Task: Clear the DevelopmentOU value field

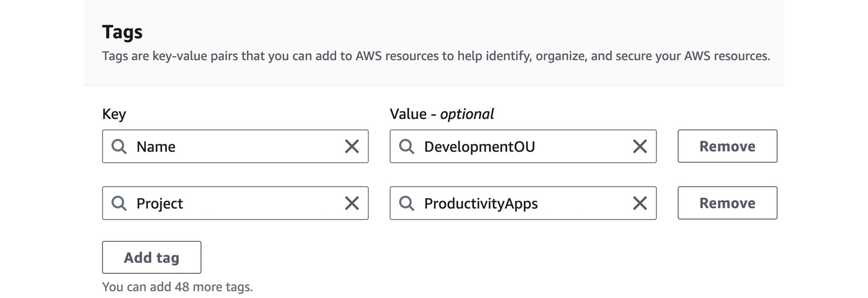Action: [x=640, y=146]
